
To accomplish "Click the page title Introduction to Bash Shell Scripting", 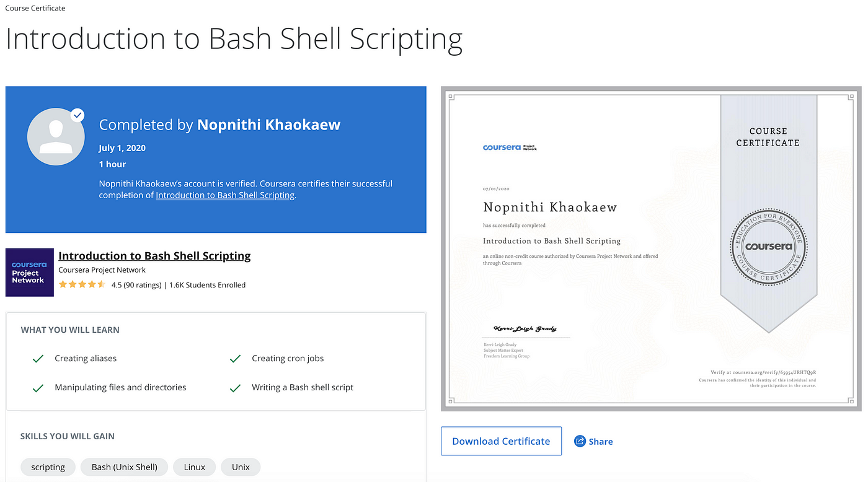I will click(x=234, y=39).
